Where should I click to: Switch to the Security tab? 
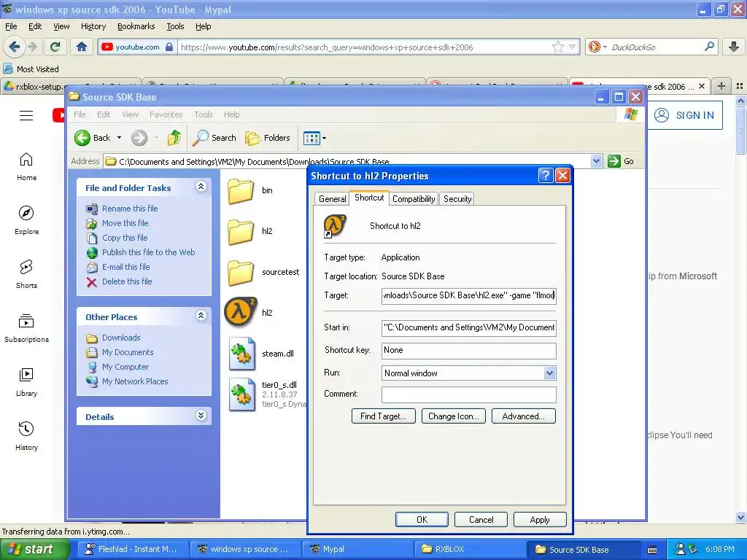[457, 198]
